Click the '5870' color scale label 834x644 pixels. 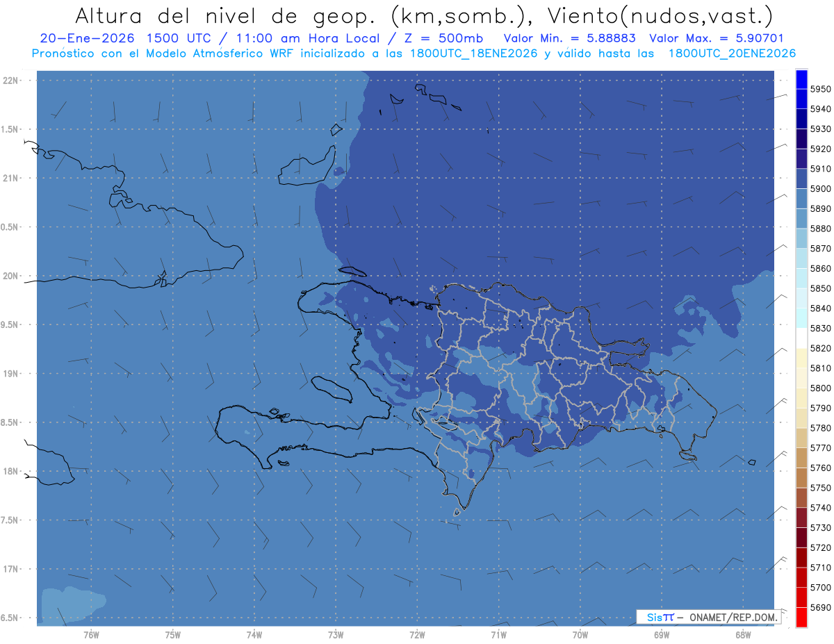point(821,249)
